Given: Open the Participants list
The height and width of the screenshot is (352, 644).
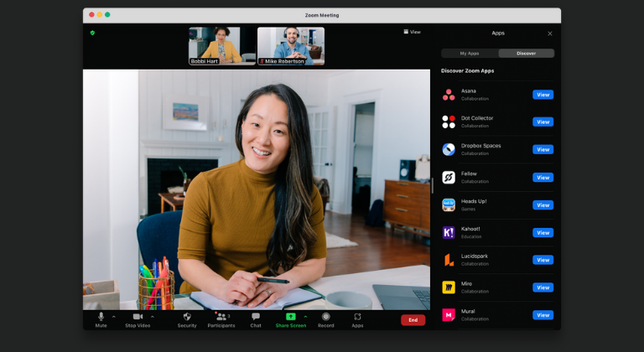Looking at the screenshot, I should [x=221, y=318].
